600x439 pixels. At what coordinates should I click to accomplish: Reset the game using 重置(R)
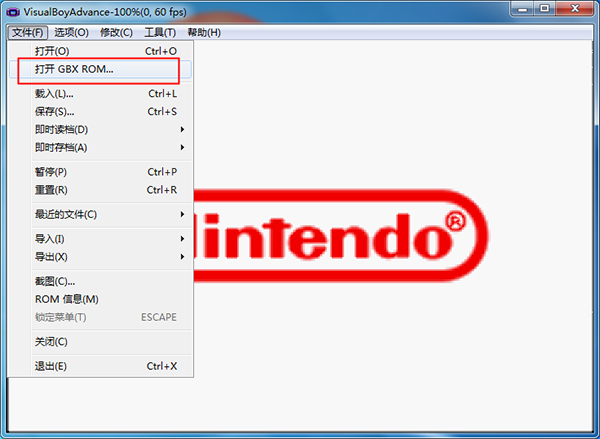[x=52, y=190]
